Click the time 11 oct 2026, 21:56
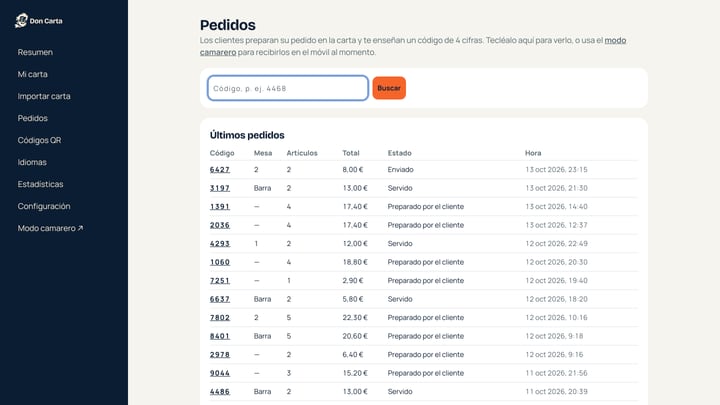Viewport: 720px width, 405px height. pyautogui.click(x=556, y=373)
